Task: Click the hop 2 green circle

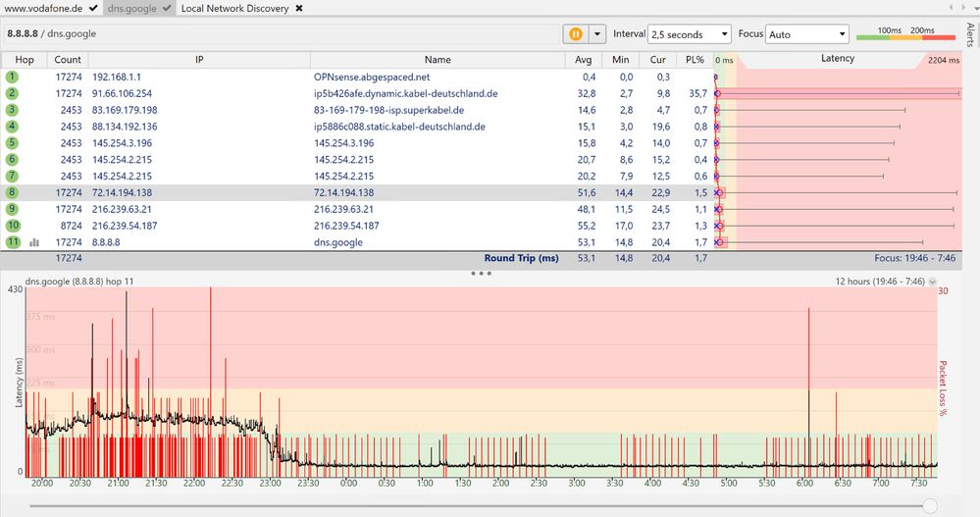Action: pyautogui.click(x=12, y=93)
